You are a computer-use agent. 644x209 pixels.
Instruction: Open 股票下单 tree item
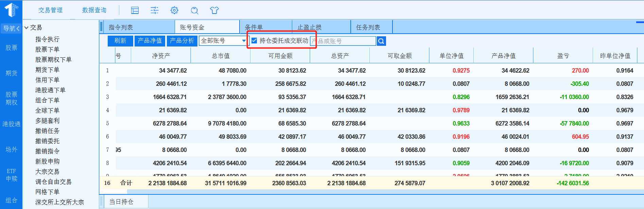(47, 50)
